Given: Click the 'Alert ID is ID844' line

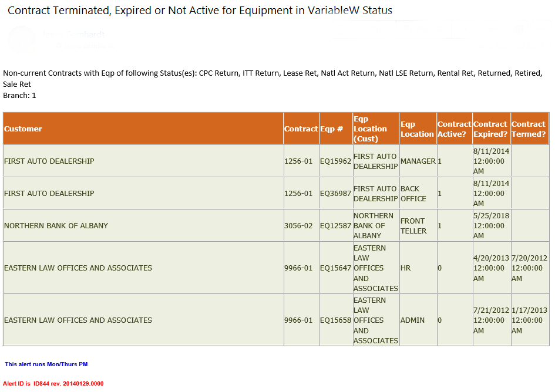Looking at the screenshot, I should tap(53, 384).
